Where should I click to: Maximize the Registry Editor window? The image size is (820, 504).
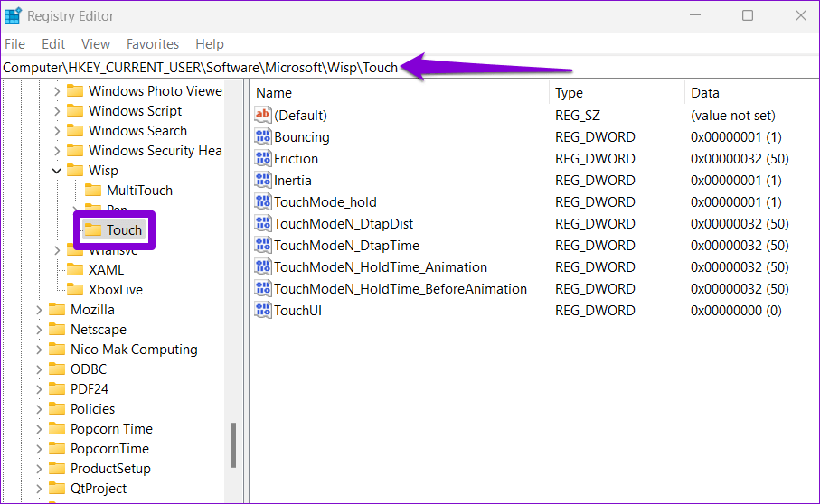point(748,15)
